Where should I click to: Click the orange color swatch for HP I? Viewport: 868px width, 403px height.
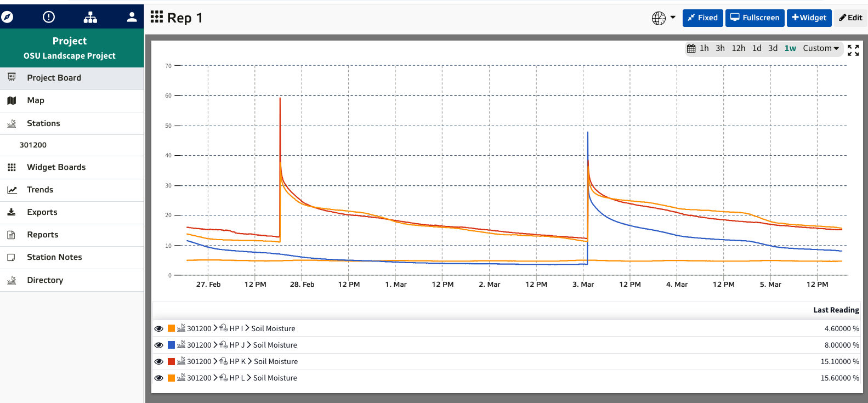pyautogui.click(x=171, y=328)
